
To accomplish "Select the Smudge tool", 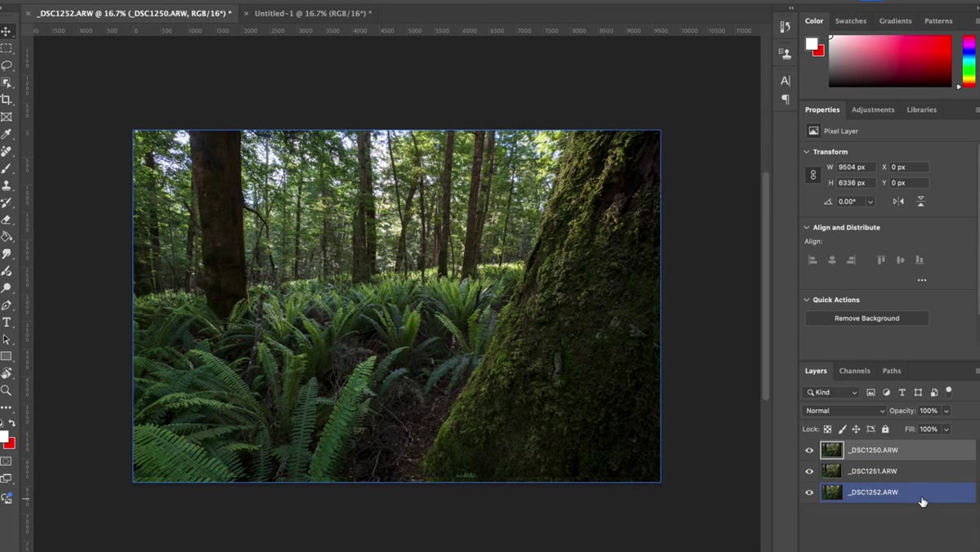I will [6, 254].
